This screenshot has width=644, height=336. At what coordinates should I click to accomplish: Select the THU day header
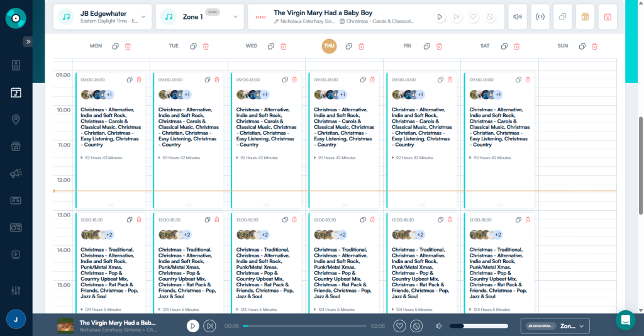tap(329, 46)
